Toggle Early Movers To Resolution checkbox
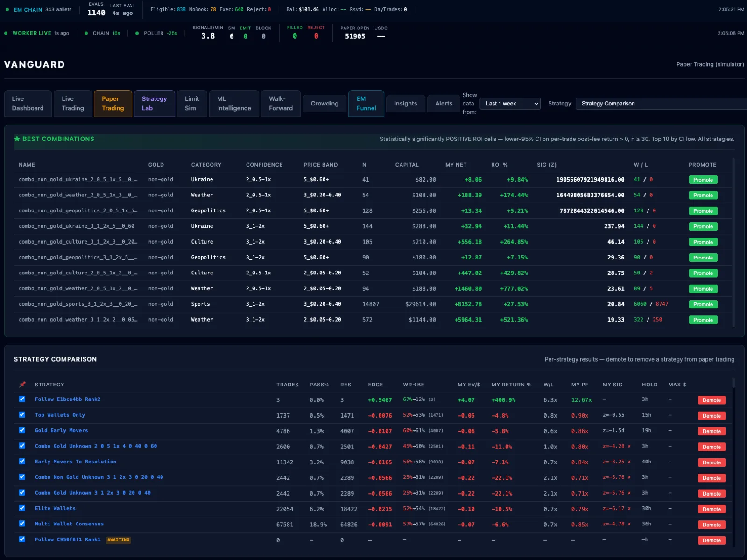The image size is (747, 560). pyautogui.click(x=22, y=461)
